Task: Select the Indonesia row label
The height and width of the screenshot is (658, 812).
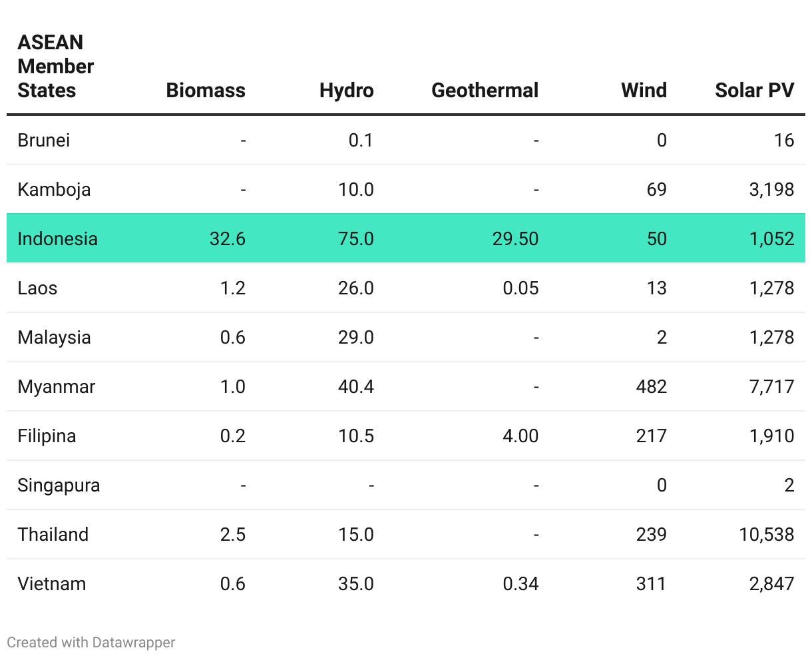Action: pos(57,239)
